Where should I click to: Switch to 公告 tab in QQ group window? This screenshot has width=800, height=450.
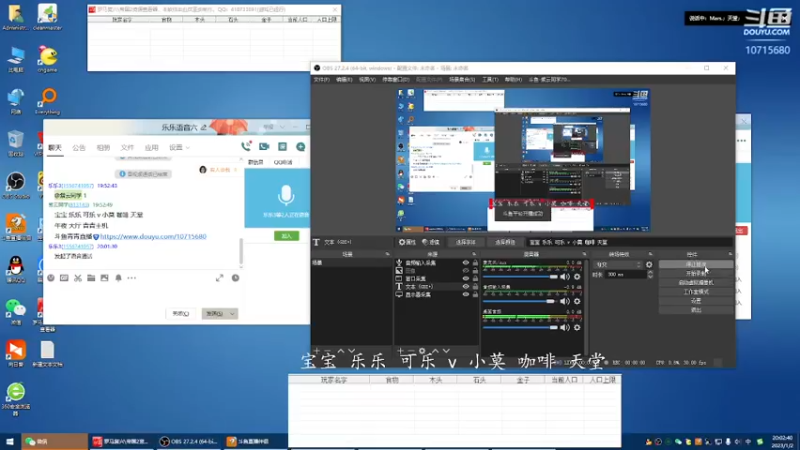tap(79, 147)
